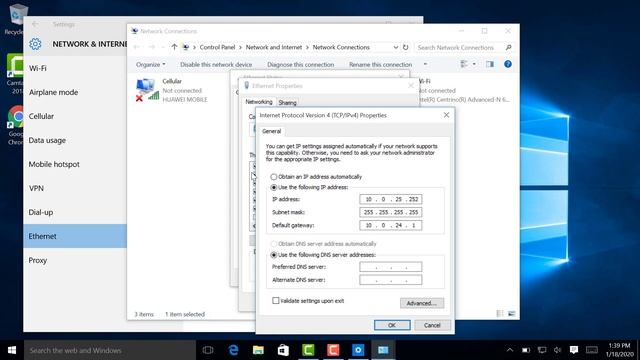640x360 pixels.
Task: Toggle the preview pane icon
Action: [490, 64]
